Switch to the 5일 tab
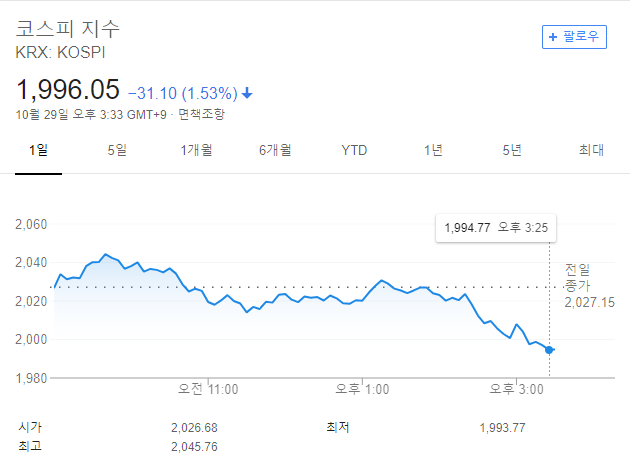Viewport: 630px width, 470px height. click(x=117, y=150)
